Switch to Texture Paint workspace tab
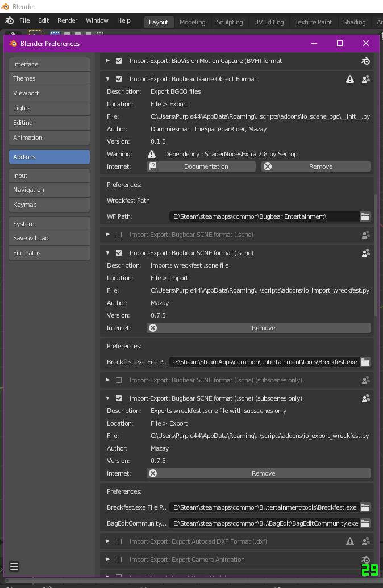The height and width of the screenshot is (588, 383). coord(313,22)
